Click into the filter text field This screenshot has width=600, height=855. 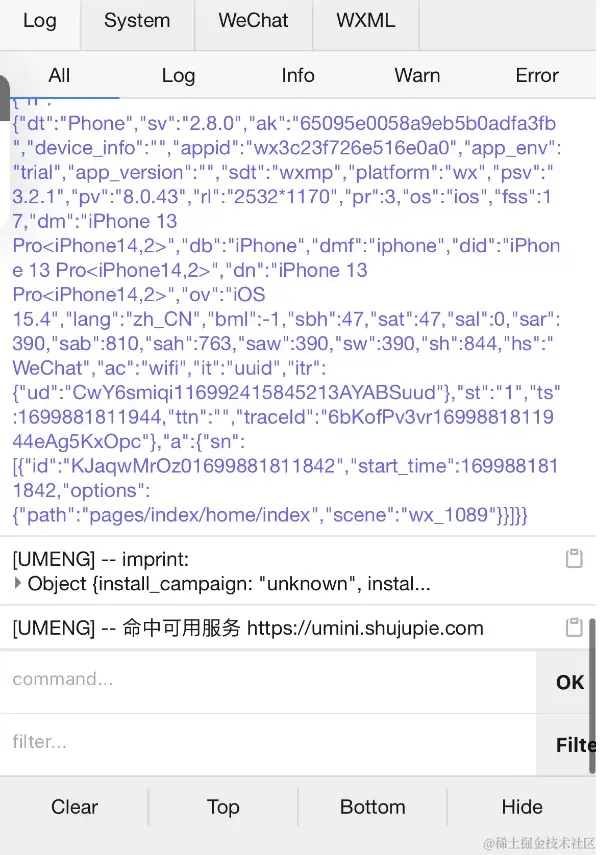tap(268, 743)
